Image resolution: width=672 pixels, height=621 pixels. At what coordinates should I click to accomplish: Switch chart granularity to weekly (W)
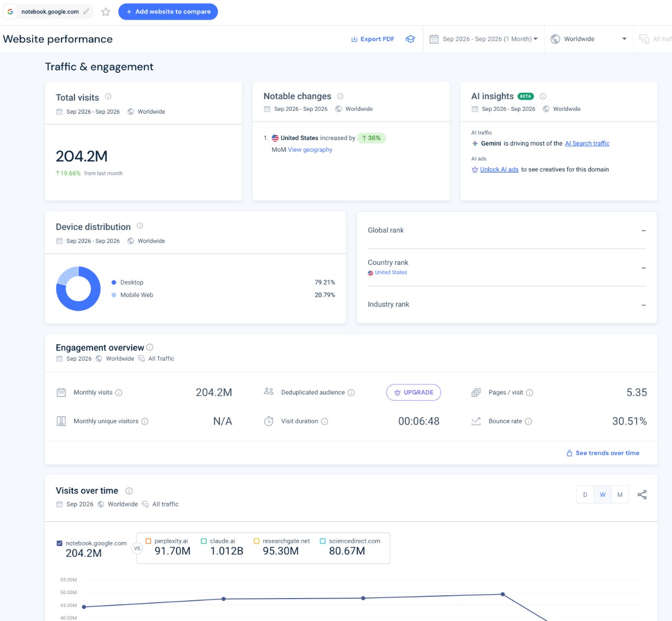(603, 494)
